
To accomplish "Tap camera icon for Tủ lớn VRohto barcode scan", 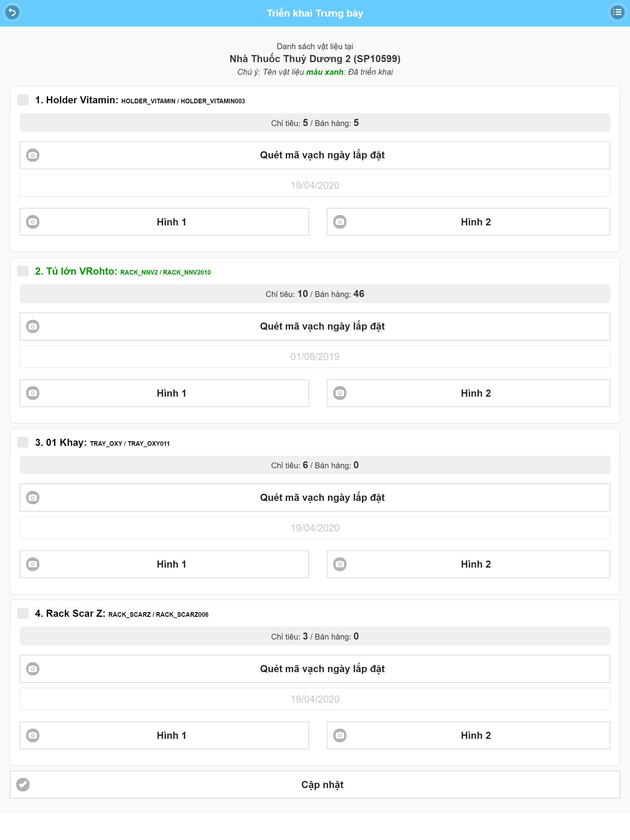I will click(33, 326).
